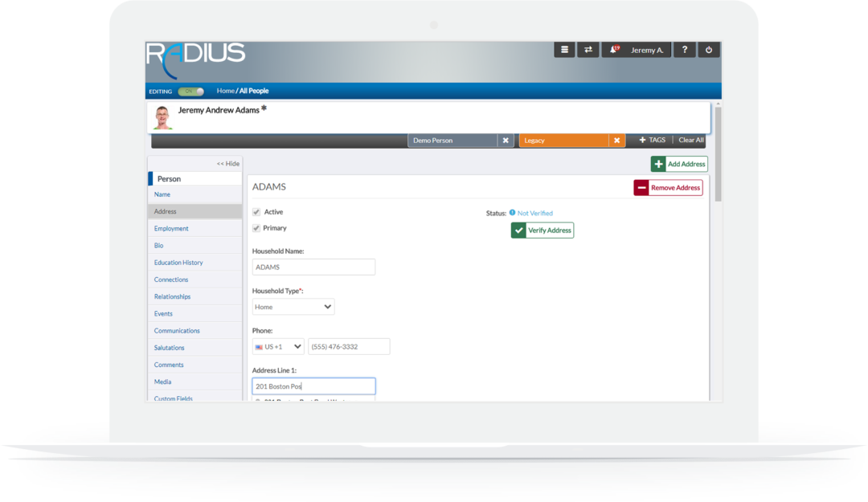
Task: Click inside the Household Name field
Action: 313,267
